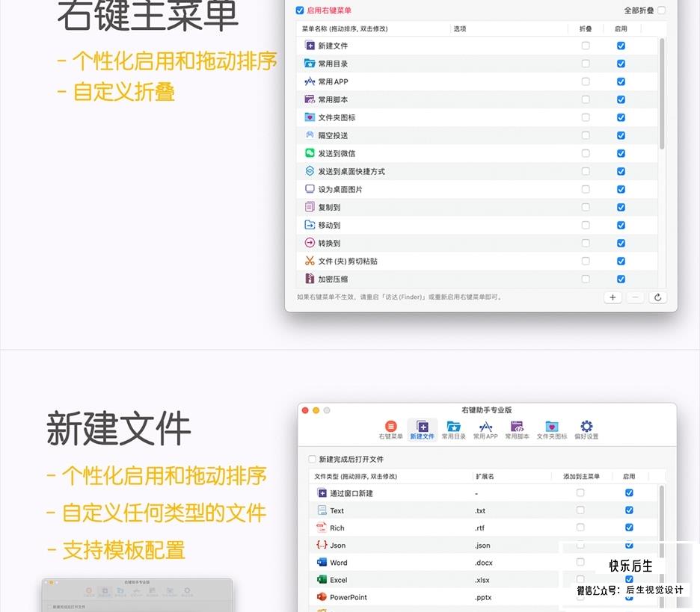Click the file types list scrollbar
This screenshot has height=612, width=700.
coord(662,522)
